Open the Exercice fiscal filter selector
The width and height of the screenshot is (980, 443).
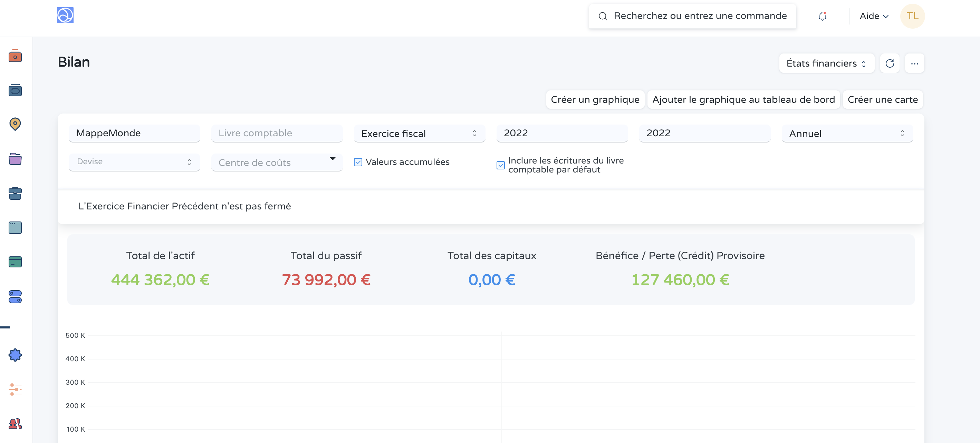(419, 134)
